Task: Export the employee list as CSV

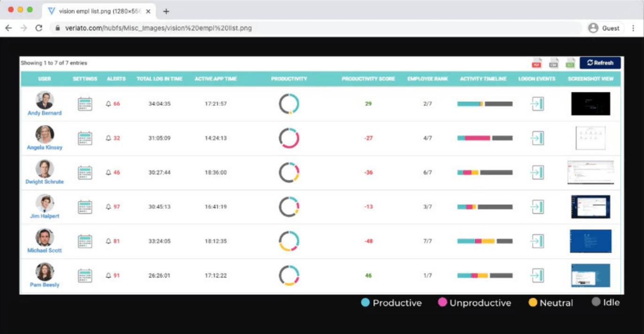Action: point(554,63)
